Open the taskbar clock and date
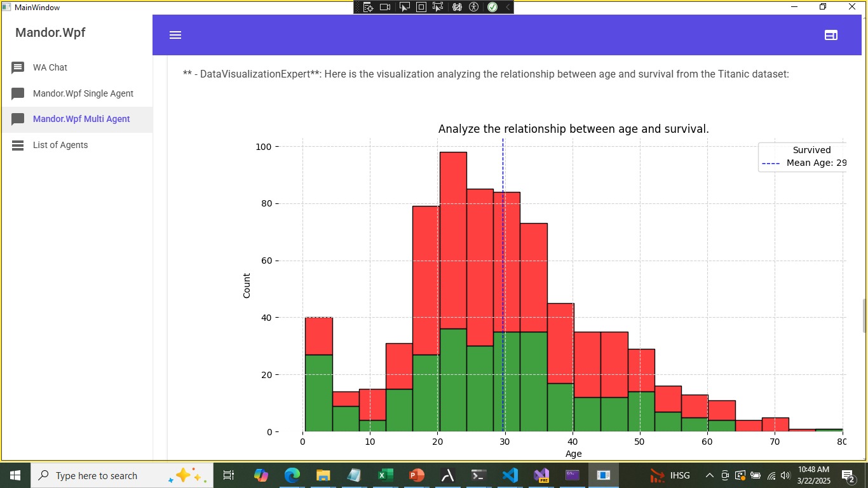This screenshot has width=868, height=488. click(x=813, y=475)
